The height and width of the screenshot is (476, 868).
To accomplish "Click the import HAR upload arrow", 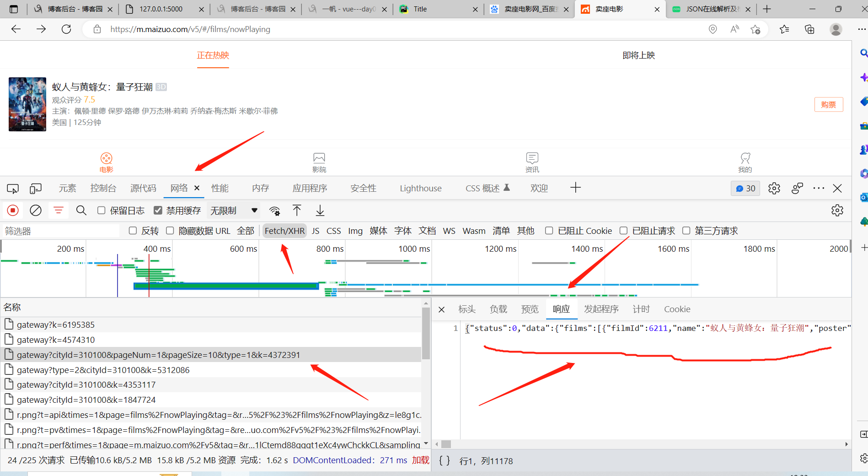I will point(297,211).
